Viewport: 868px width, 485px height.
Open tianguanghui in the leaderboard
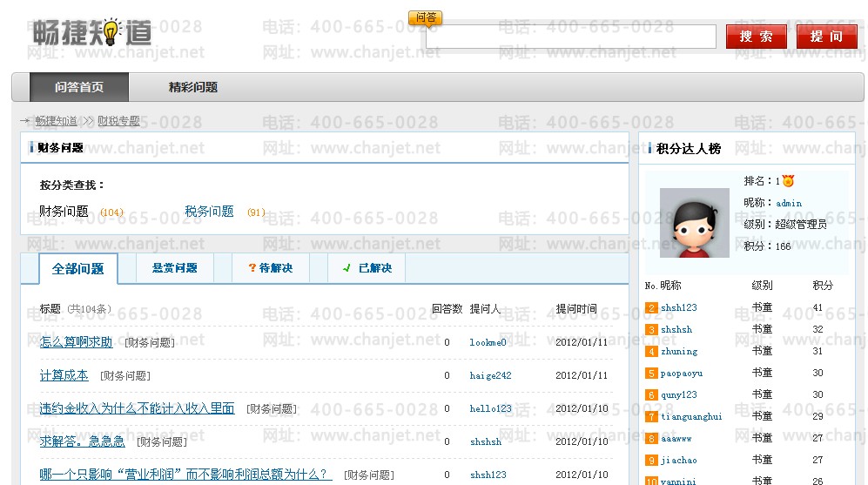pos(691,417)
